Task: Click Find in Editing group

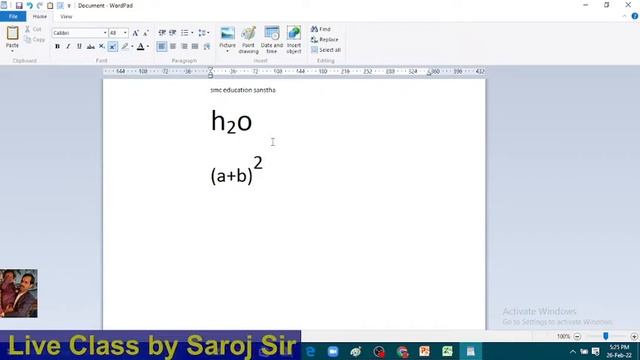Action: tap(321, 29)
